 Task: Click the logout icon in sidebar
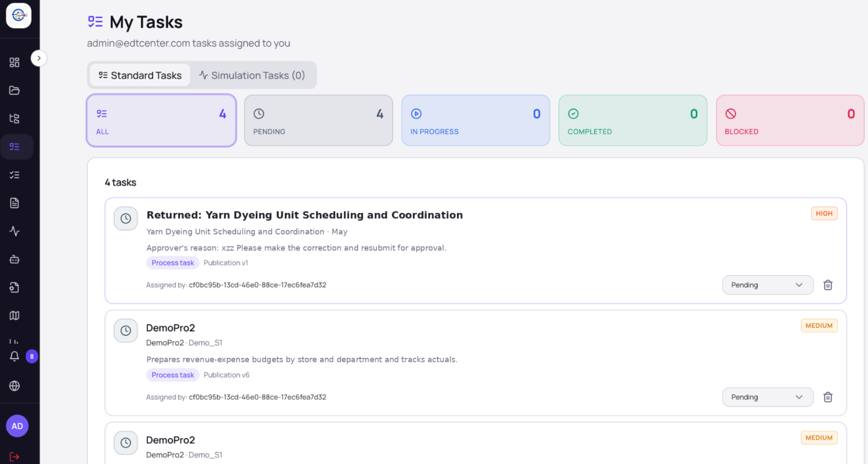(14, 457)
